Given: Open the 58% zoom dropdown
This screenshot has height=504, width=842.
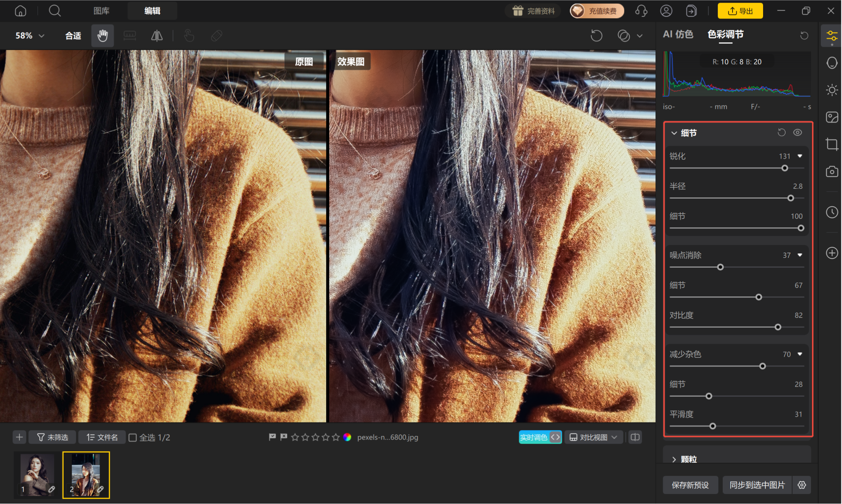Looking at the screenshot, I should [30, 36].
